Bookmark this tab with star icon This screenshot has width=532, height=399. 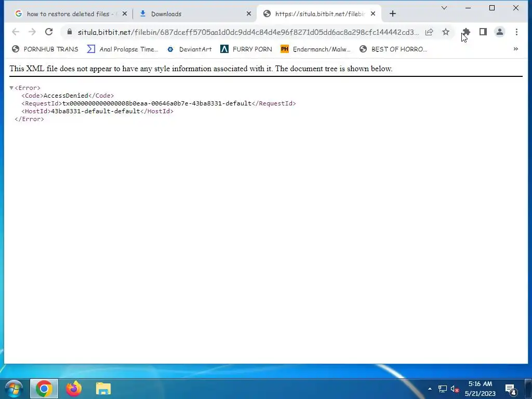(x=446, y=32)
